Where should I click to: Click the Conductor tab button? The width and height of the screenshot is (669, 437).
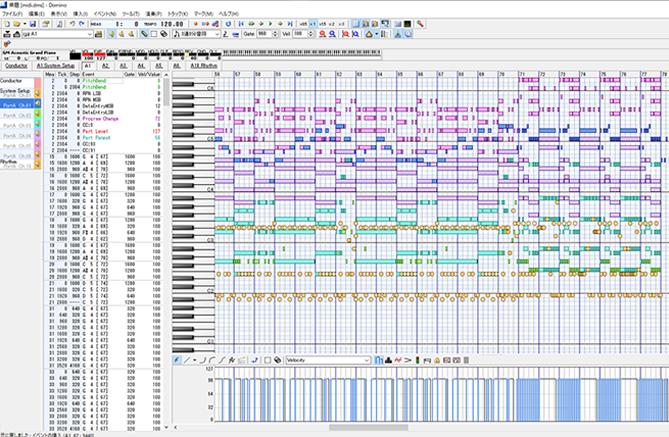tap(18, 65)
